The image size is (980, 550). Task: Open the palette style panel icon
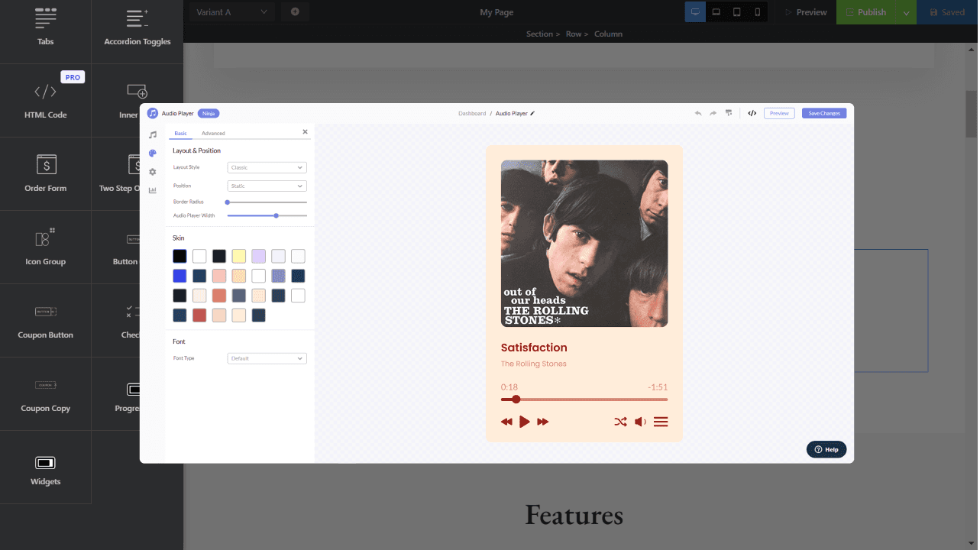point(153,154)
